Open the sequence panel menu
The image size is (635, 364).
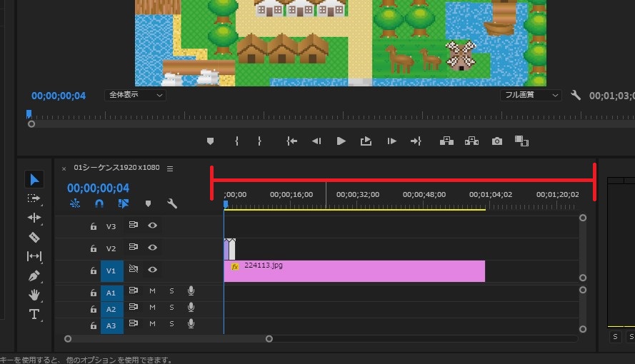point(170,168)
